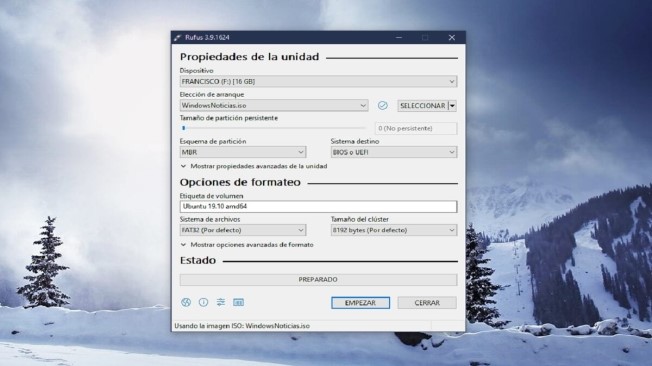This screenshot has width=652, height=366.
Task: Click the Opciones de formateo heading
Action: pyautogui.click(x=240, y=183)
